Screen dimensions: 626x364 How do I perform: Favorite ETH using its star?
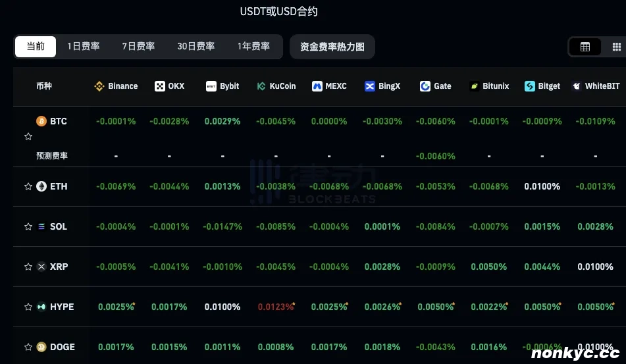pyautogui.click(x=28, y=187)
